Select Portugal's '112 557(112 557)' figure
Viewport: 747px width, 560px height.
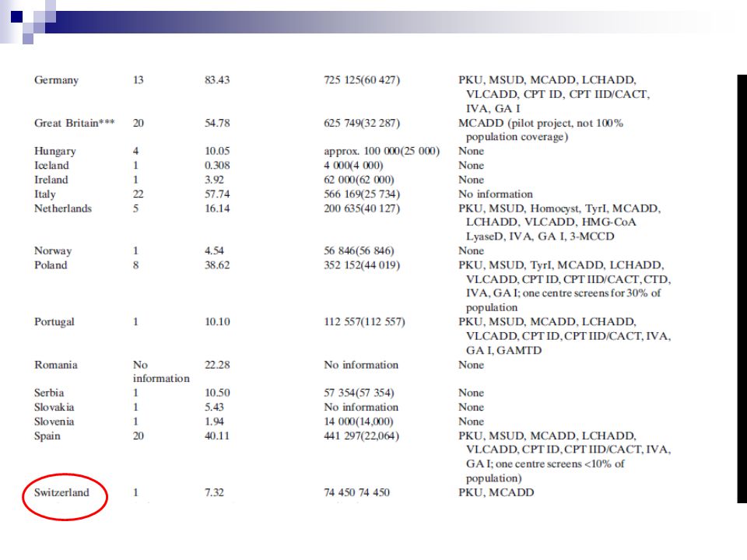click(364, 322)
